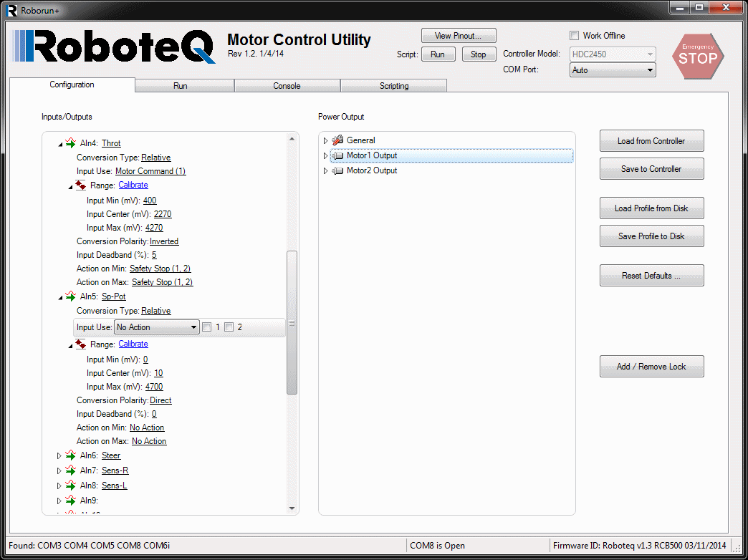Click the AIn5 Sp-Pot input arrow icon

(70, 296)
